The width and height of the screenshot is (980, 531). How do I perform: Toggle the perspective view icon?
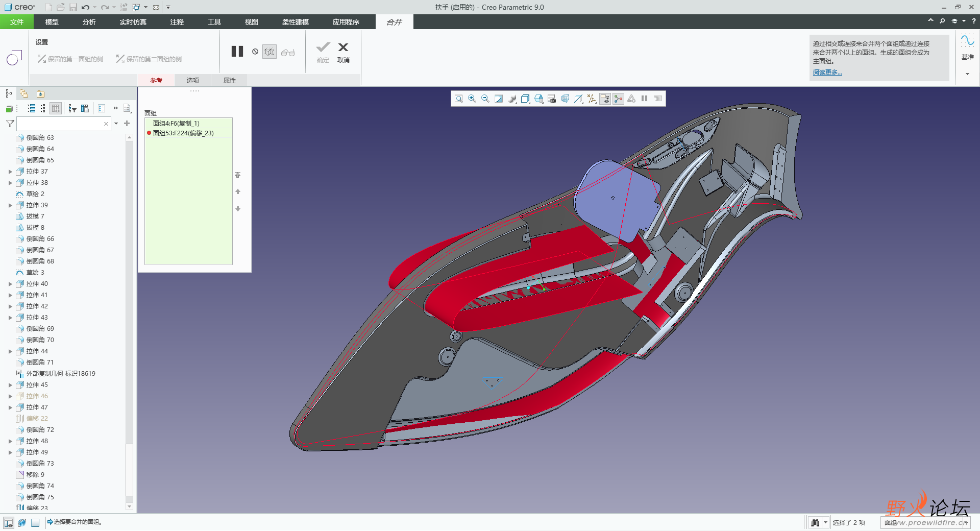[565, 99]
